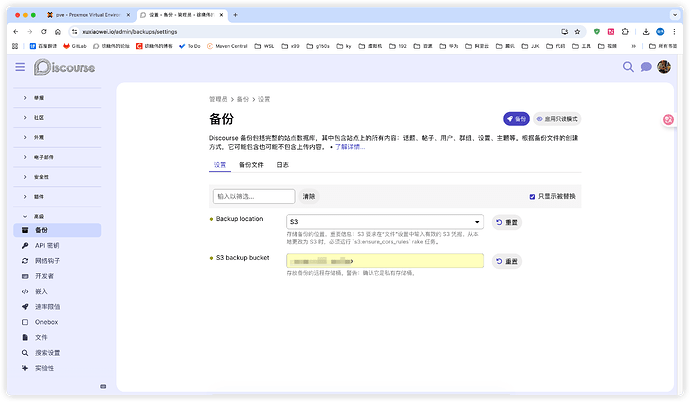Toggle the 只显示被替换 checkbox
Image resolution: width=690 pixels, height=402 pixels.
coord(532,196)
